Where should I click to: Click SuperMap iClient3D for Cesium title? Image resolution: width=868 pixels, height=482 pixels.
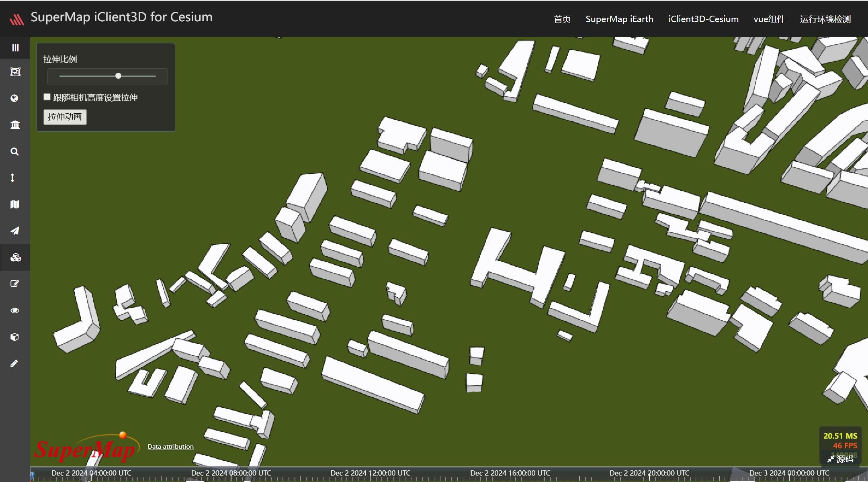(121, 17)
